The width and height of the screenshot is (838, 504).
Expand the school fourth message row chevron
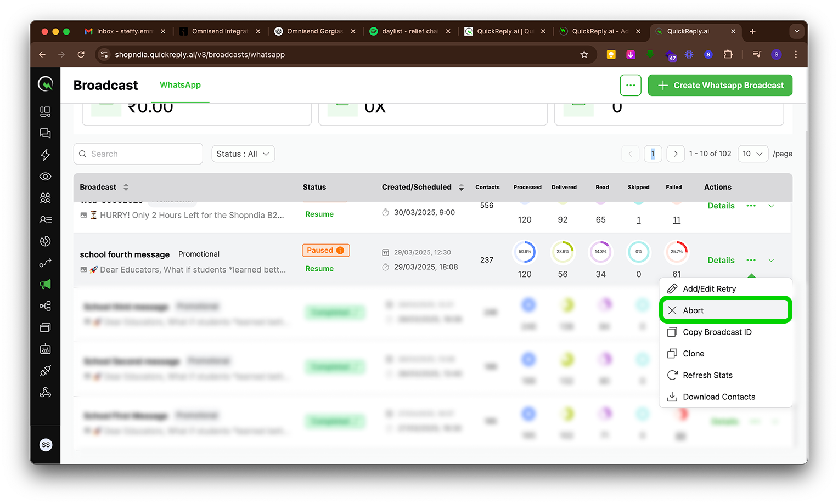point(771,261)
